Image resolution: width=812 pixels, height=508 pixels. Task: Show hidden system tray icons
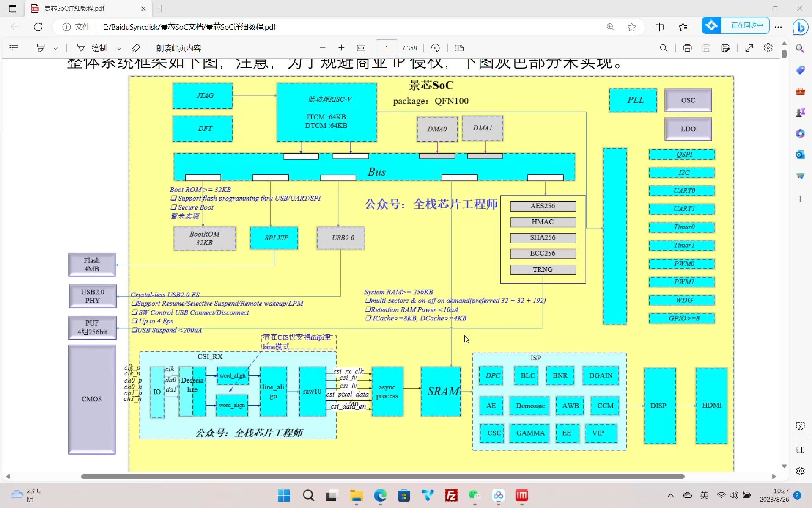671,495
